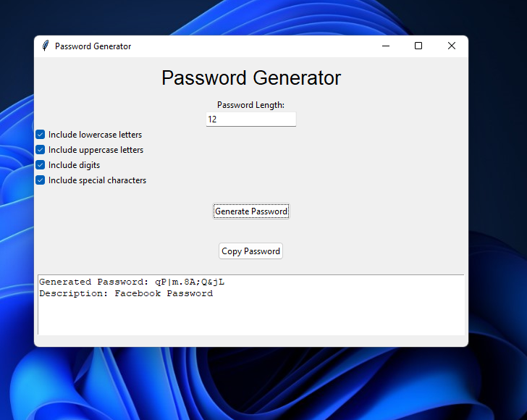
Task: Click the Description: Facebook Password line
Action: (x=126, y=293)
